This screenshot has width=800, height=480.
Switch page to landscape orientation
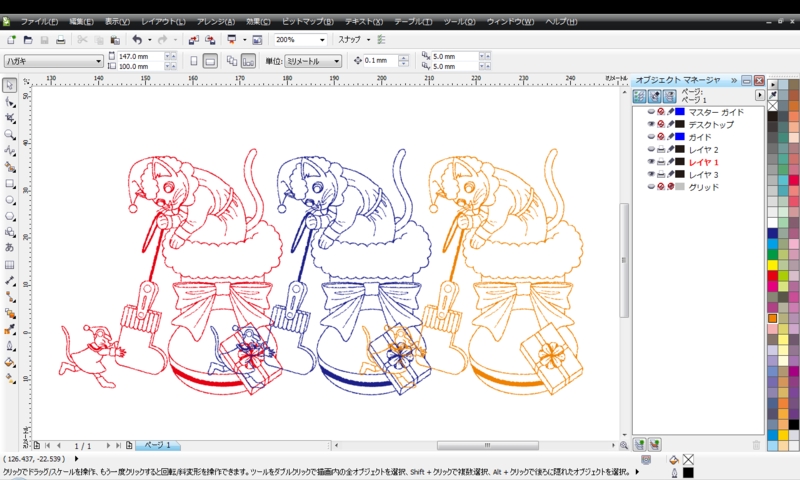click(211, 61)
